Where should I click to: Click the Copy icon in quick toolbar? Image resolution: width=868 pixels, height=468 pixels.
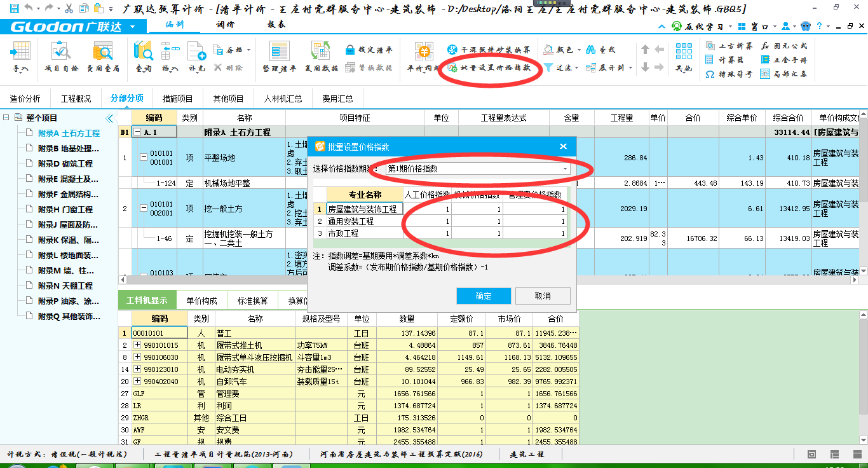tap(83, 8)
